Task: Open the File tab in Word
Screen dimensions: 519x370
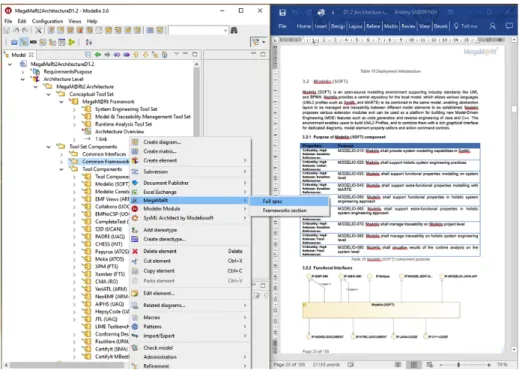Action: coord(282,26)
